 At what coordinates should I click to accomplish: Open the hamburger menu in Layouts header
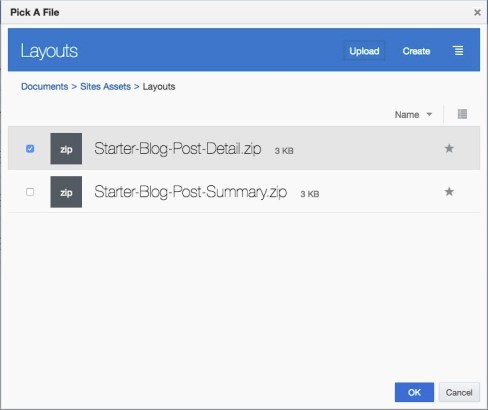point(459,51)
